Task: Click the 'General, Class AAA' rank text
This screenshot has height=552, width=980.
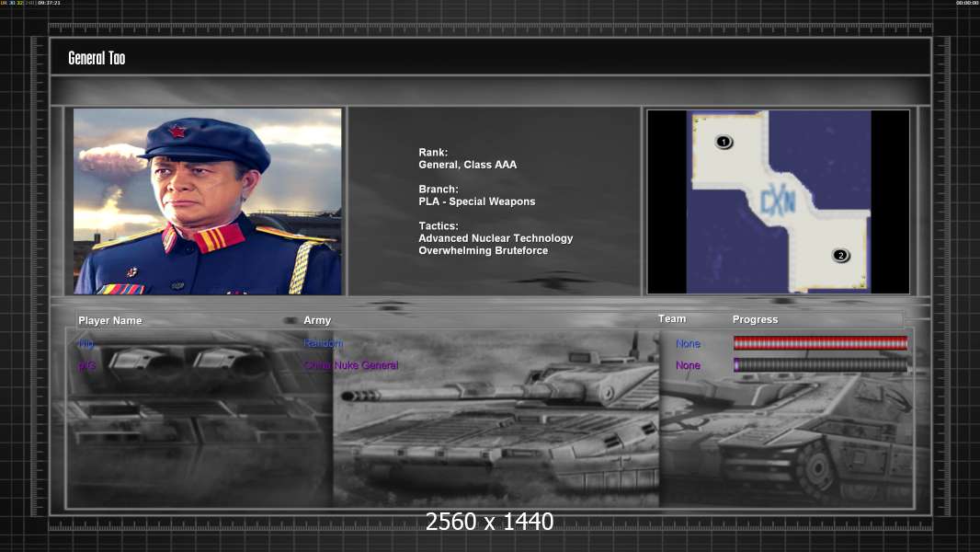Action: (468, 165)
